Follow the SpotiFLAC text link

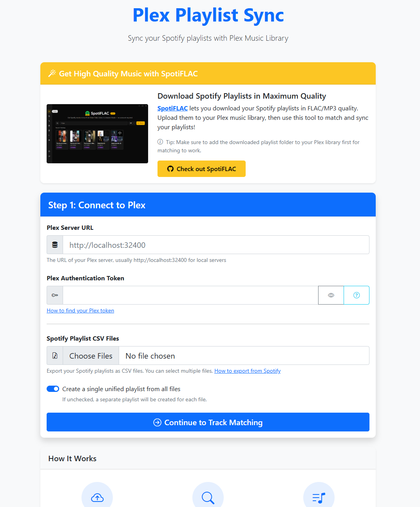click(x=172, y=108)
